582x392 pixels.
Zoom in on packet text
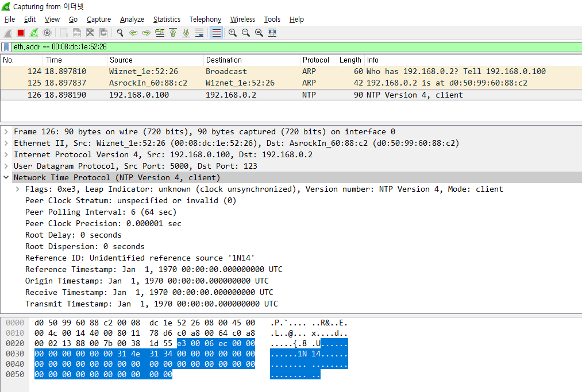[232, 33]
